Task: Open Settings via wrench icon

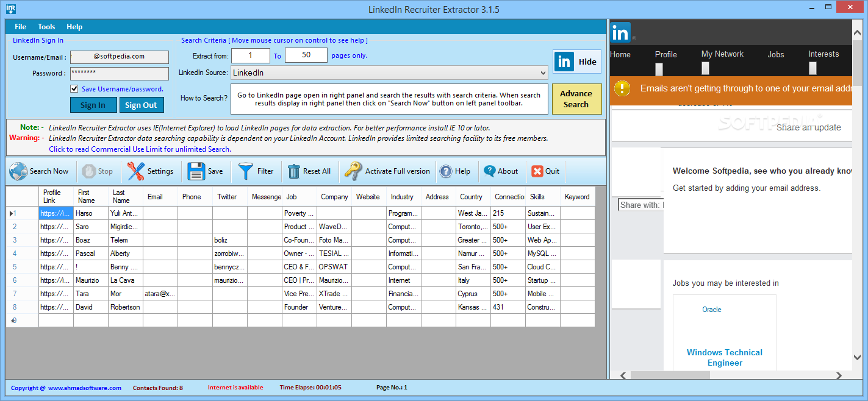Action: click(x=136, y=171)
